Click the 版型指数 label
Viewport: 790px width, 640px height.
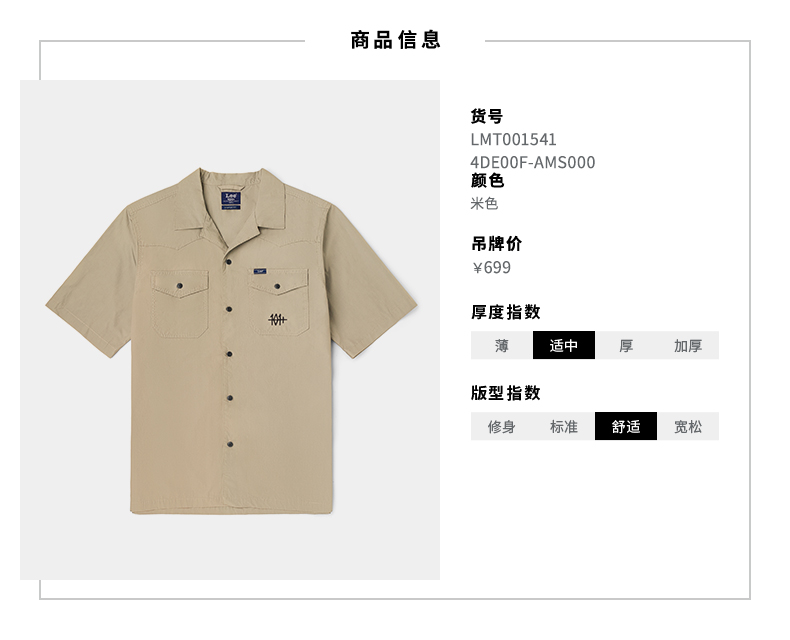coord(506,393)
